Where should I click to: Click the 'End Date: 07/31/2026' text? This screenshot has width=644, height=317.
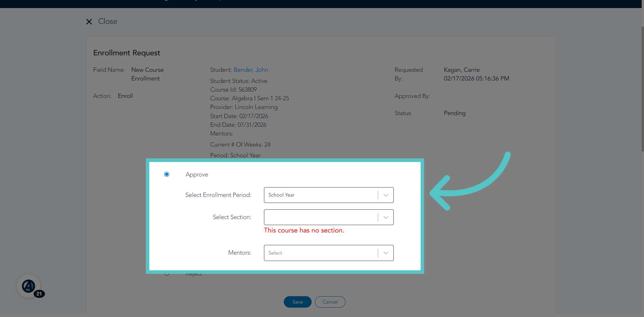point(238,125)
